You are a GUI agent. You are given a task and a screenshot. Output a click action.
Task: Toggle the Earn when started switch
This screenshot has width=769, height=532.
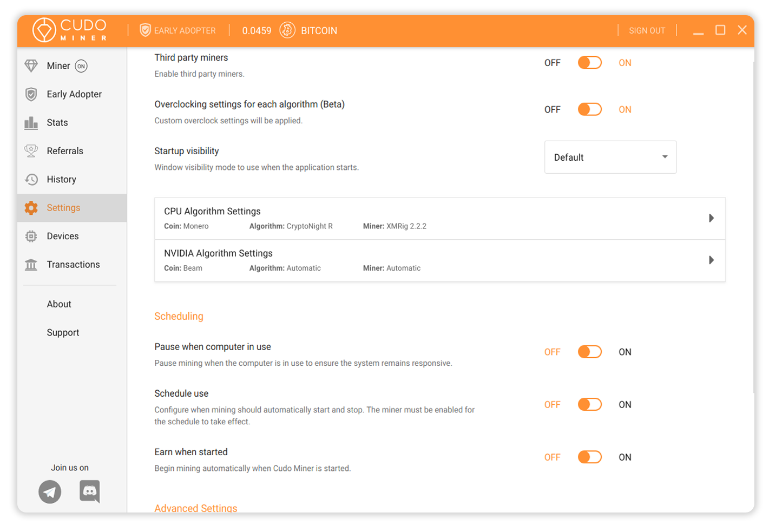590,457
